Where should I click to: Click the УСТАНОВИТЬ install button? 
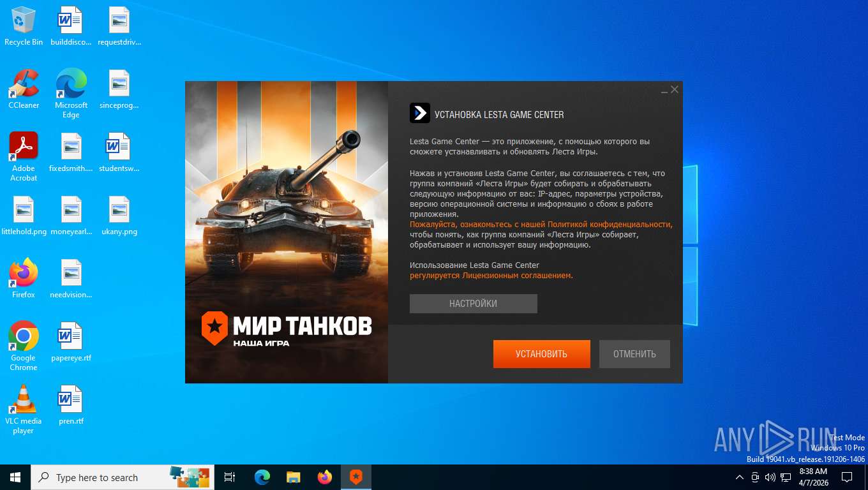tap(541, 354)
